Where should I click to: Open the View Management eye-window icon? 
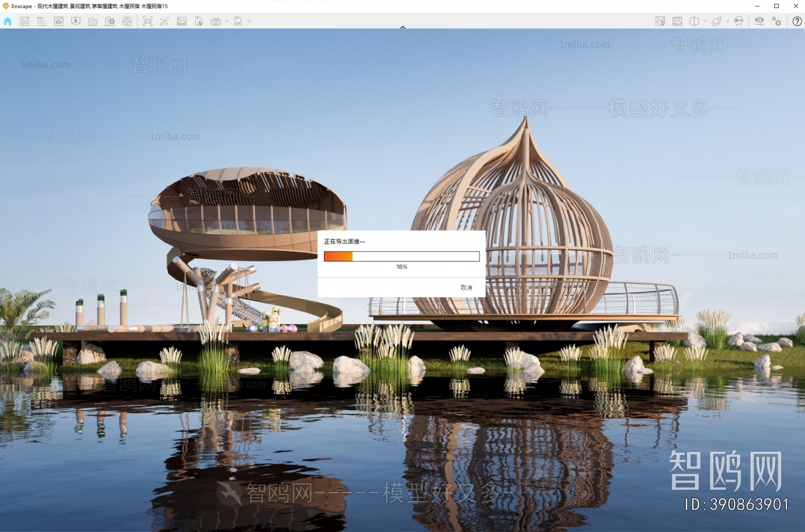(x=59, y=21)
